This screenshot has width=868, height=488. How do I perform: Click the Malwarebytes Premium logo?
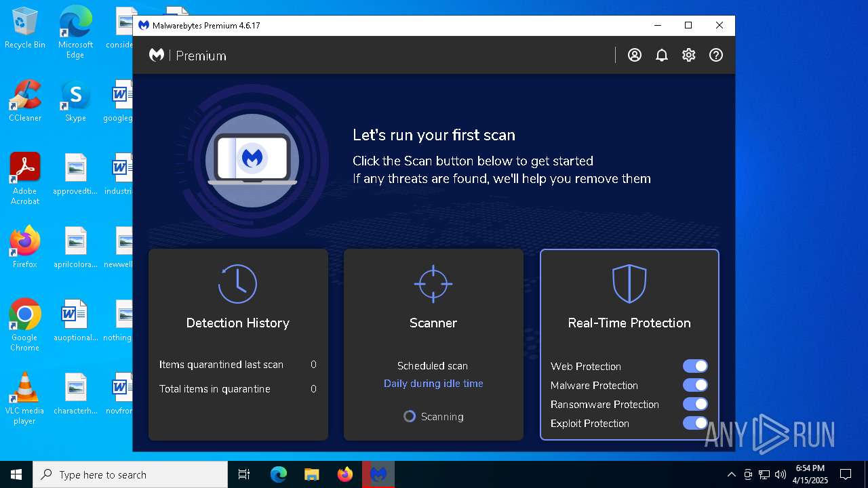pyautogui.click(x=188, y=56)
